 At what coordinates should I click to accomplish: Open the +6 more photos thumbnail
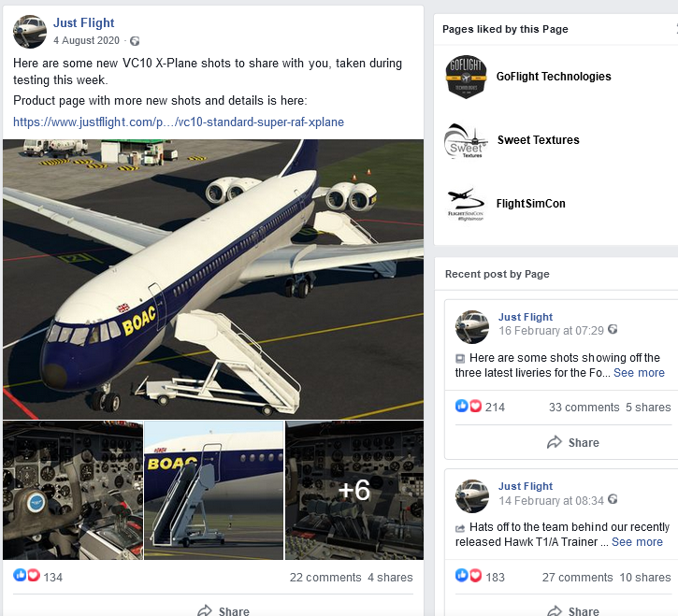(353, 490)
